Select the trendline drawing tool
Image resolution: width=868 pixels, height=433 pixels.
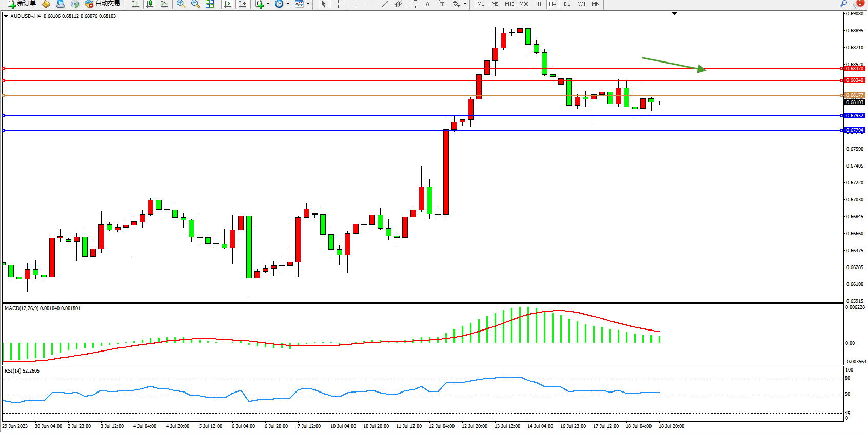[384, 4]
